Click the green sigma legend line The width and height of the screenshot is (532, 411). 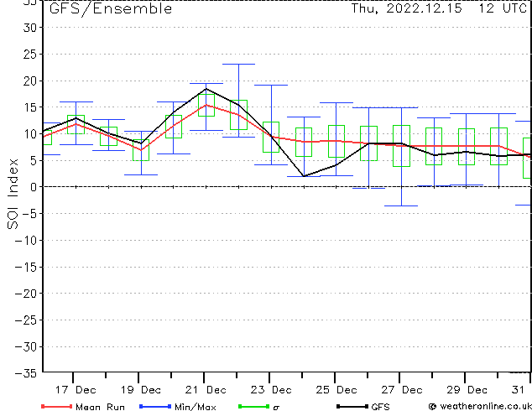(x=253, y=406)
